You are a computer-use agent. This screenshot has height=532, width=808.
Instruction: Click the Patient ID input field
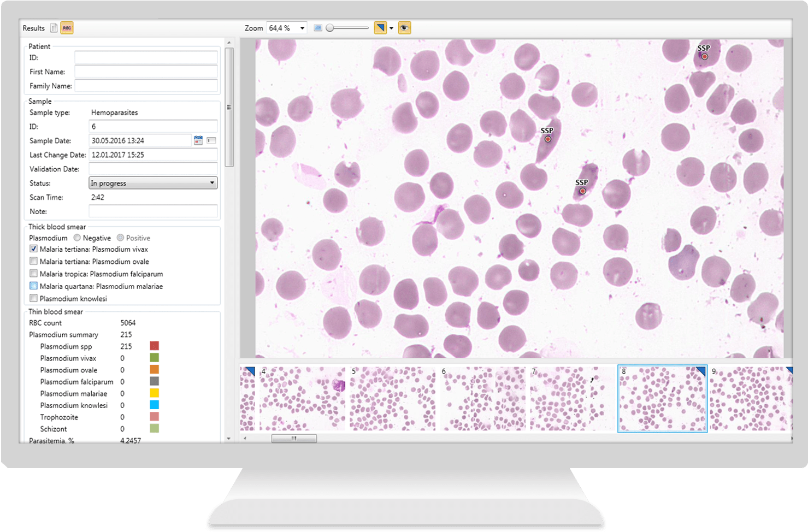click(146, 57)
